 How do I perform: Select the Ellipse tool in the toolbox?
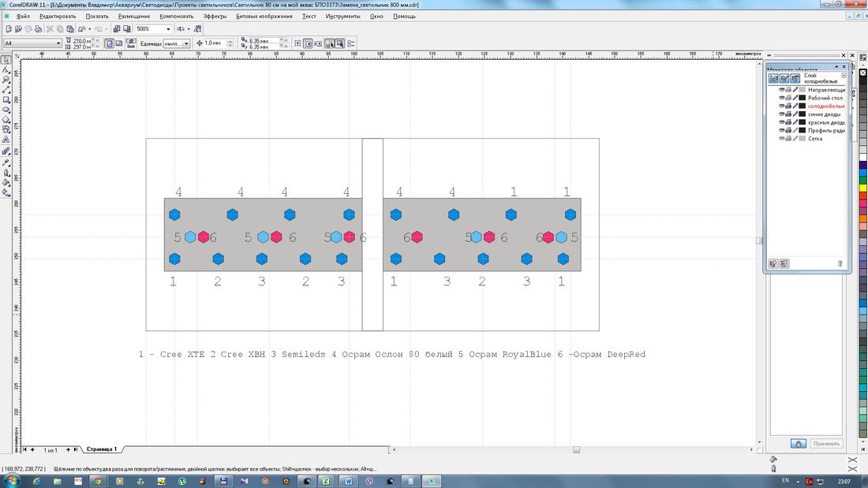(6, 110)
